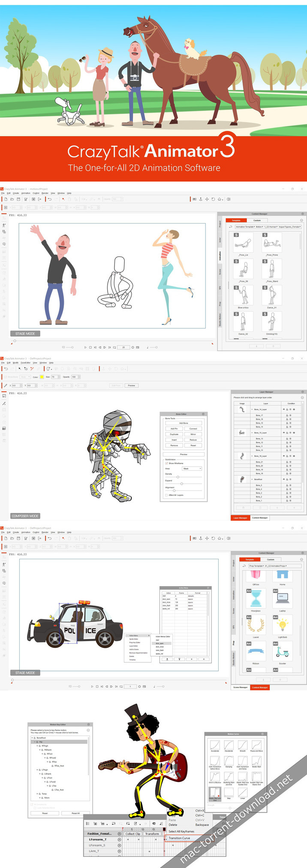Select _Pose_Stand motion thumbnail

(x=271, y=269)
